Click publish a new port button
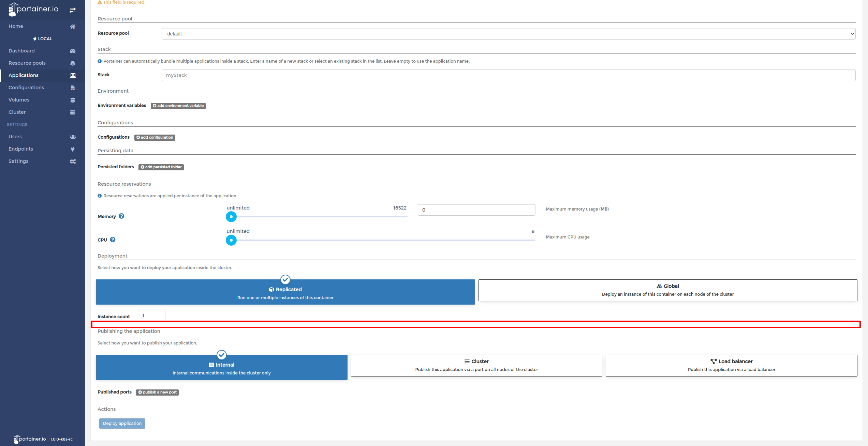 [157, 392]
